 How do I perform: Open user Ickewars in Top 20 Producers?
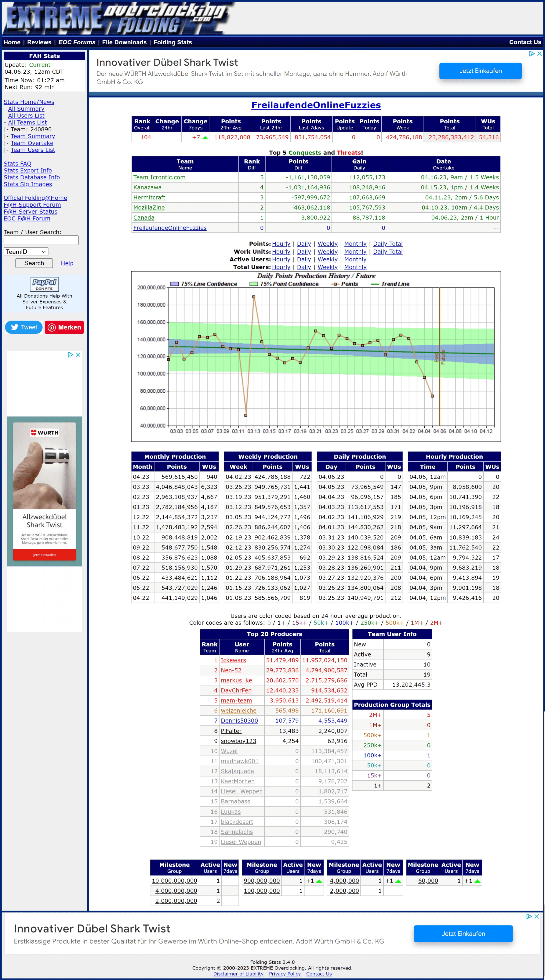coord(233,660)
